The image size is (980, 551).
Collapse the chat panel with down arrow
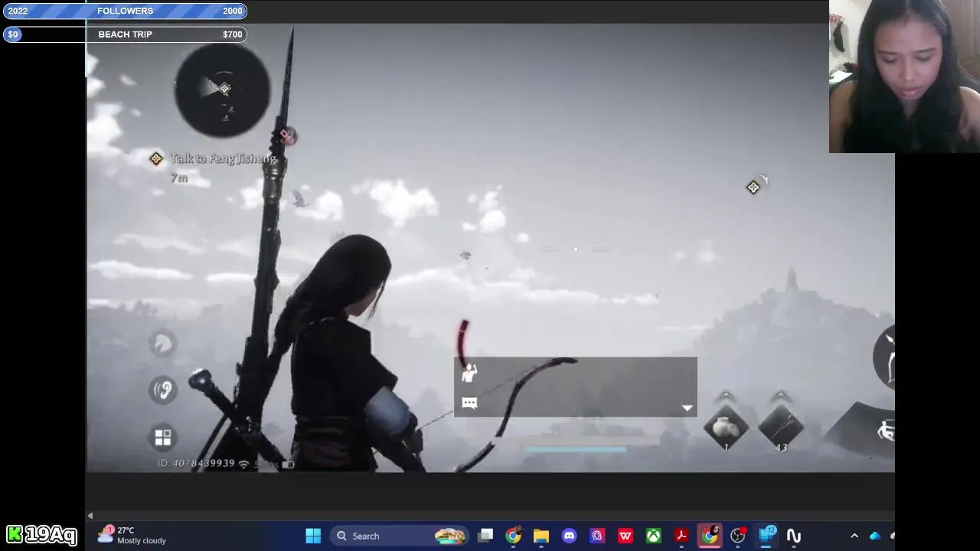pyautogui.click(x=687, y=409)
